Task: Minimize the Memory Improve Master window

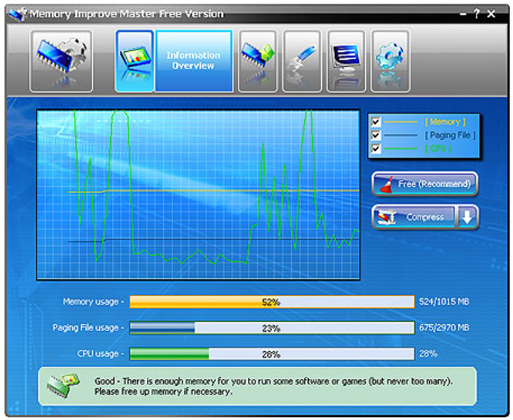Action: click(x=463, y=14)
